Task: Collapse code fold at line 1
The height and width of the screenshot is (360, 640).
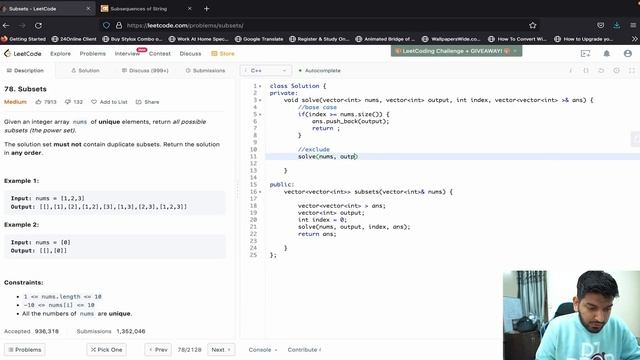Action: pos(260,86)
